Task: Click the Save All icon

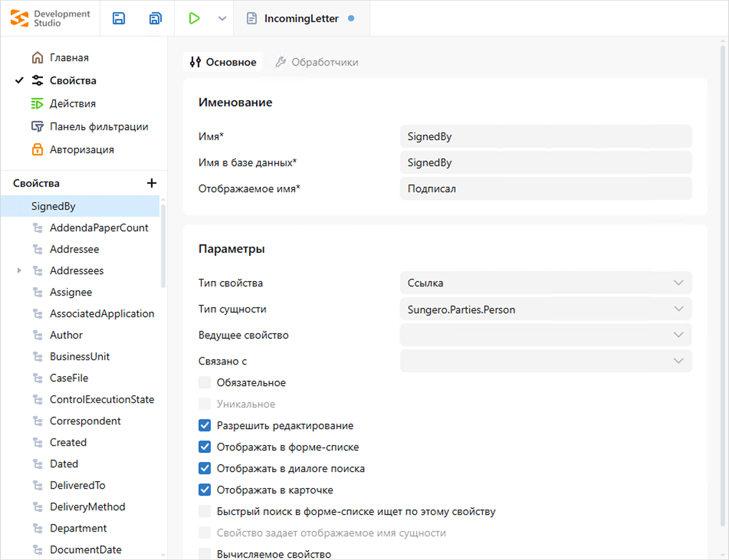Action: (x=155, y=18)
